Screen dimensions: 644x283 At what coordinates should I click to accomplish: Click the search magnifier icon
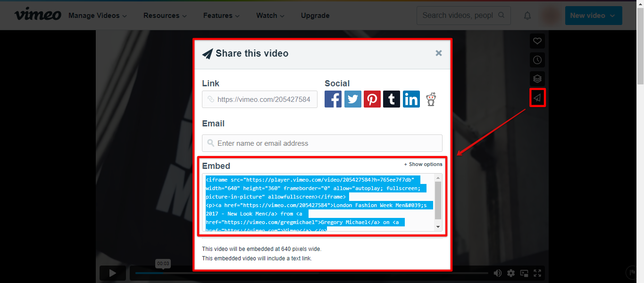point(502,15)
